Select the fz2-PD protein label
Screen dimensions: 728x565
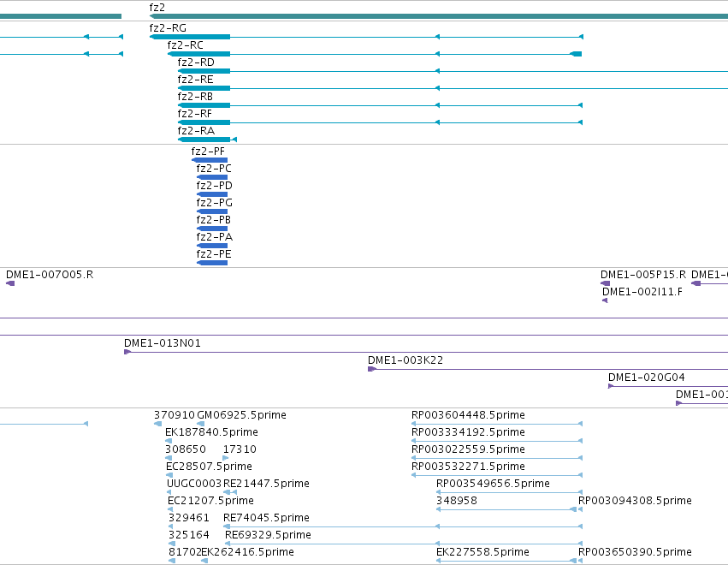click(214, 186)
